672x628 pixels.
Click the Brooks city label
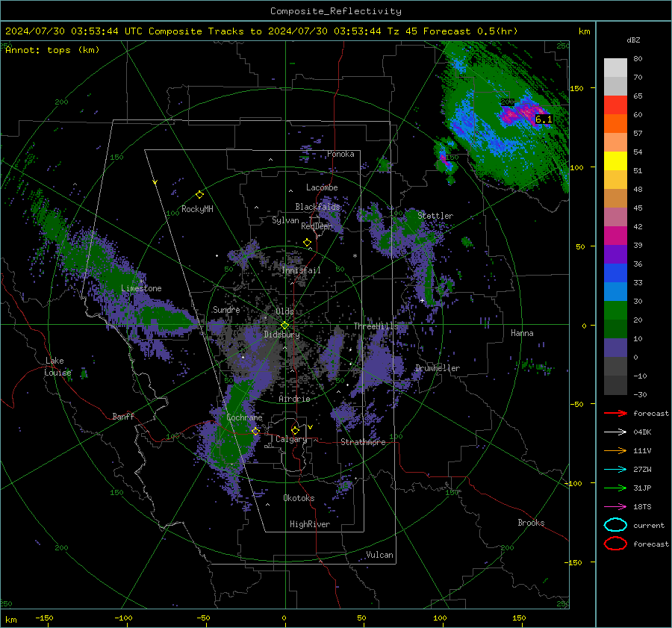click(531, 523)
